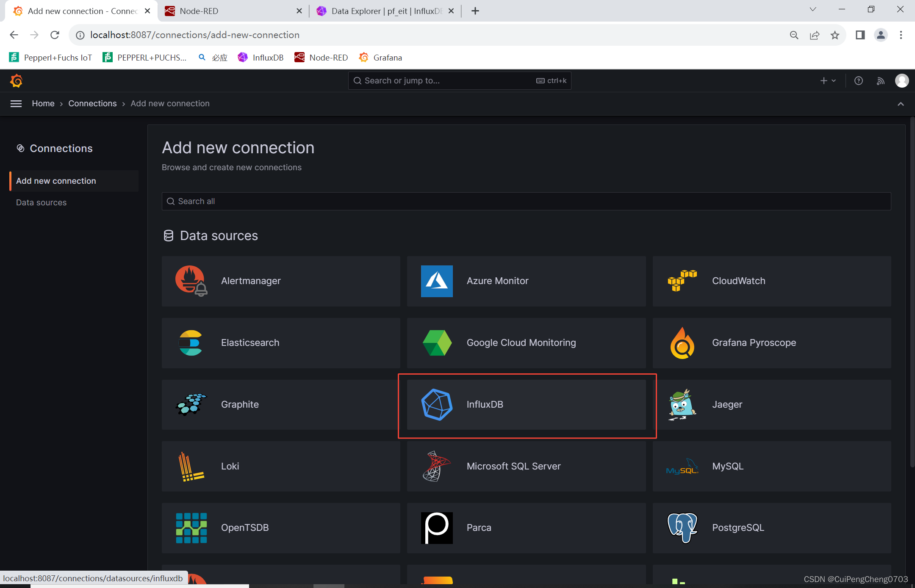Click the share page icon in address bar
The height and width of the screenshot is (588, 915).
815,35
